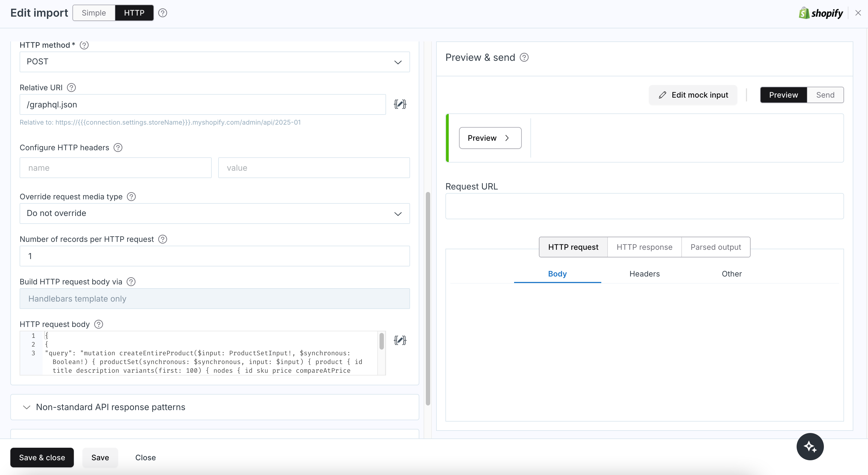Open the AI assistant sparkle button
868x475 pixels.
click(x=810, y=446)
